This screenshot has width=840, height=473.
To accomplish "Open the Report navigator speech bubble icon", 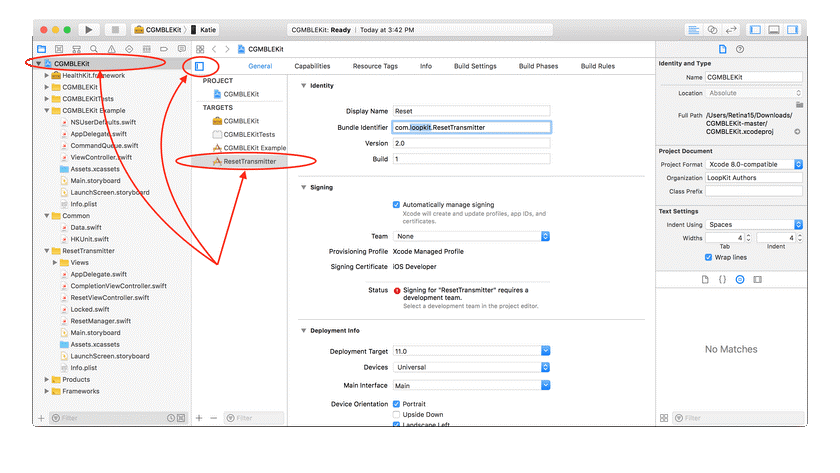I will pos(182,49).
